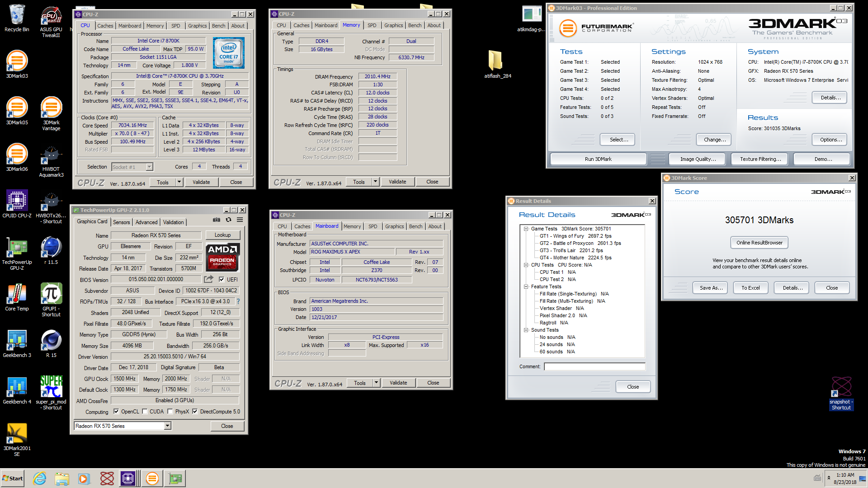Open the Recycle Bin desktop icon
868x488 pixels.
point(17,19)
